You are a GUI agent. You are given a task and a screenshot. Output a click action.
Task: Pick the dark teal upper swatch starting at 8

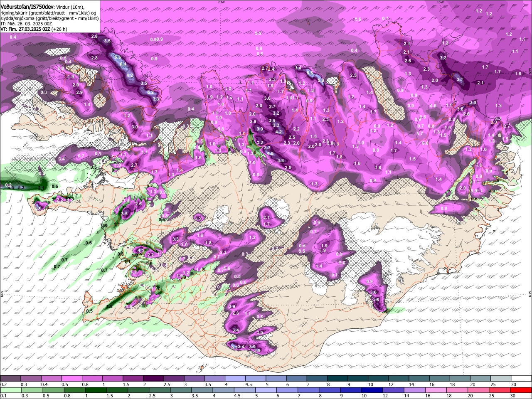[337, 378]
